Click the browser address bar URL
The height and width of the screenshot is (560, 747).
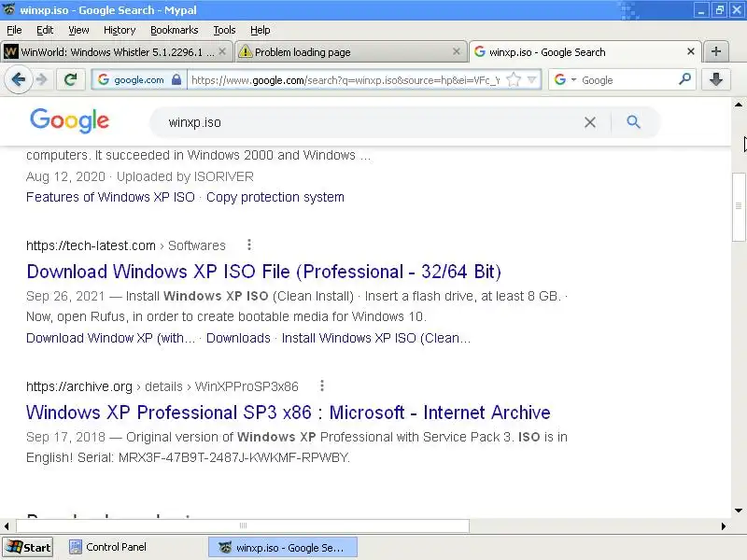[345, 80]
